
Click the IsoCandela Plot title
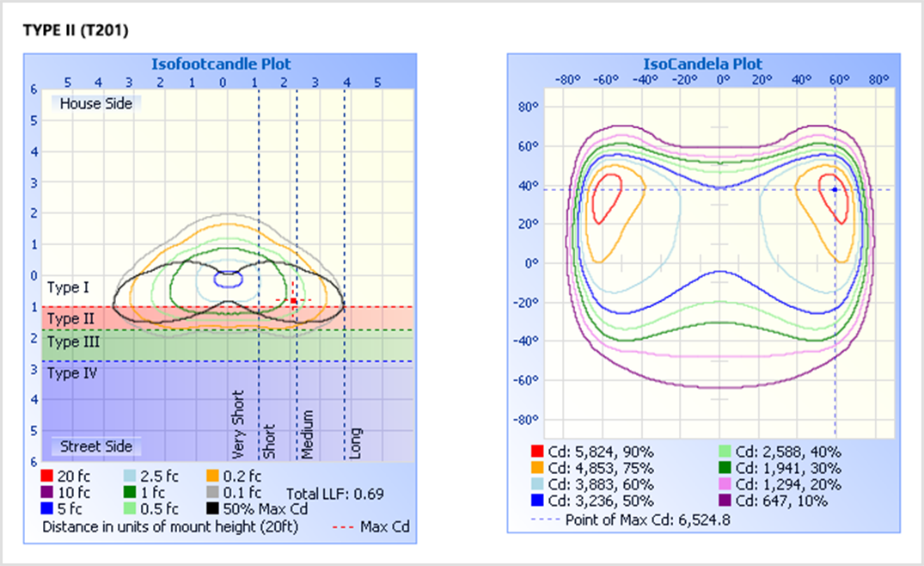702,64
